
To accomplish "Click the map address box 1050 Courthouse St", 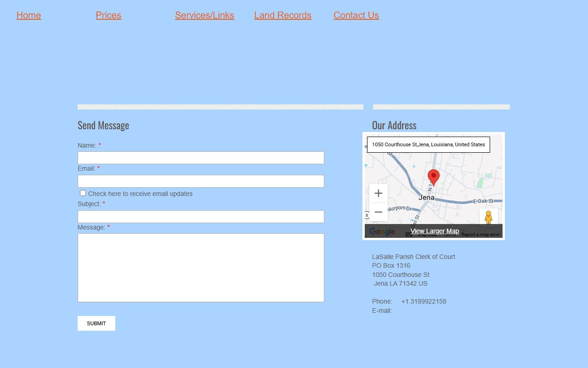I will click(x=429, y=144).
